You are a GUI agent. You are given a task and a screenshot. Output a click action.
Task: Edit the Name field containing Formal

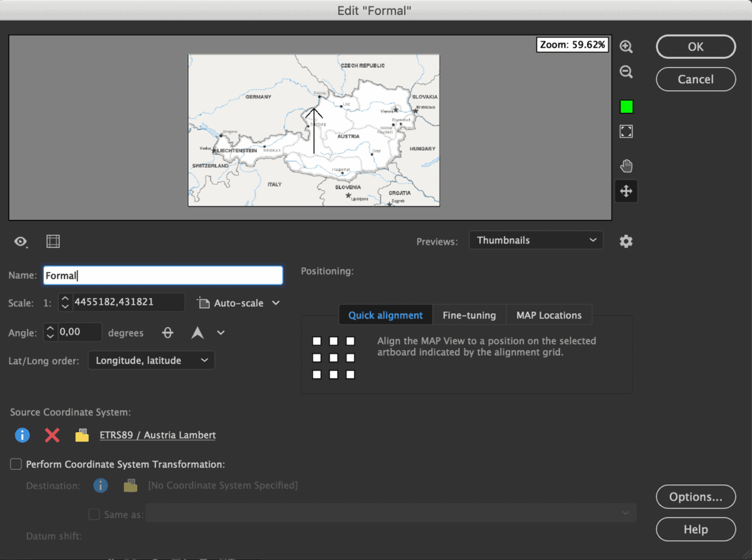point(163,276)
